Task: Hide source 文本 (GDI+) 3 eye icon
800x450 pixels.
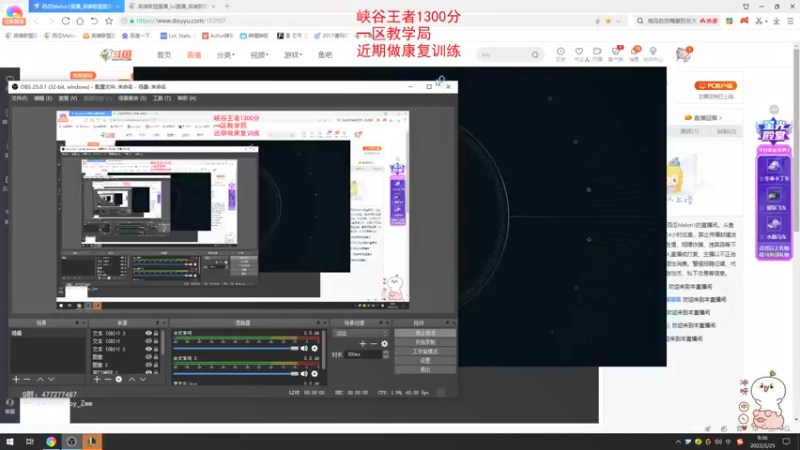Action: click(x=148, y=333)
